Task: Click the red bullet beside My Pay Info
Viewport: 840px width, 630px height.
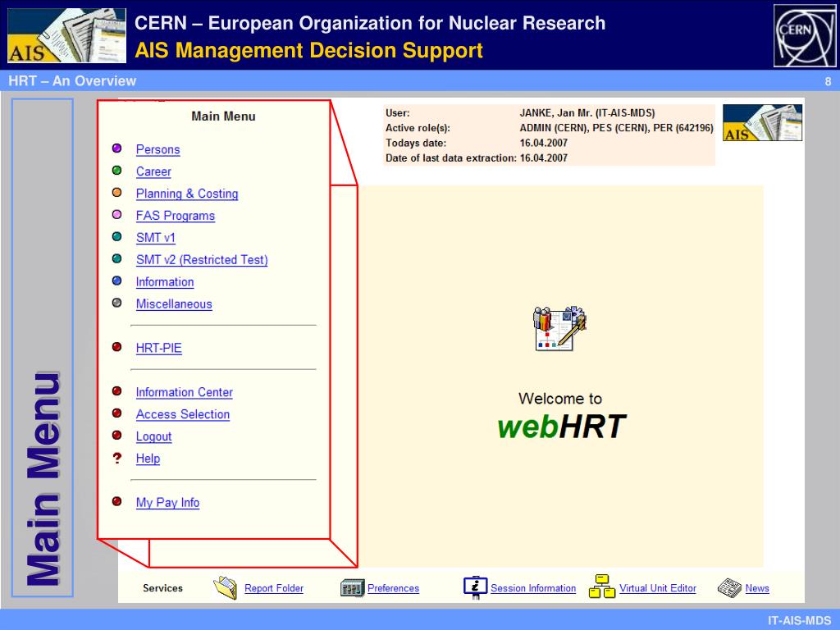Action: [116, 501]
